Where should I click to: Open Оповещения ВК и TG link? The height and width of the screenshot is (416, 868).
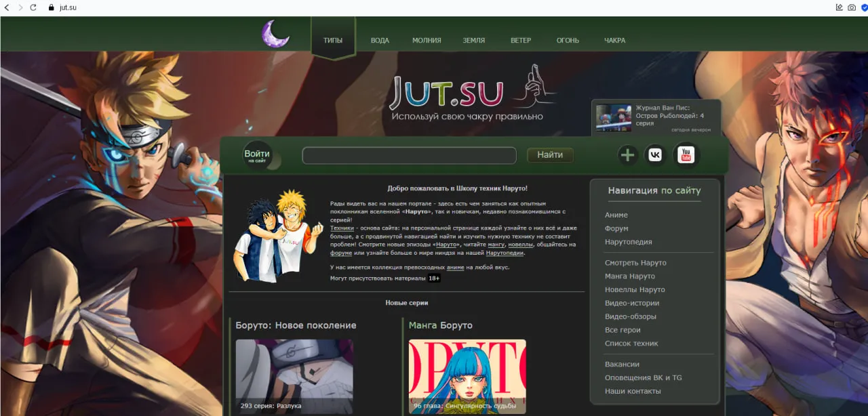pos(644,377)
